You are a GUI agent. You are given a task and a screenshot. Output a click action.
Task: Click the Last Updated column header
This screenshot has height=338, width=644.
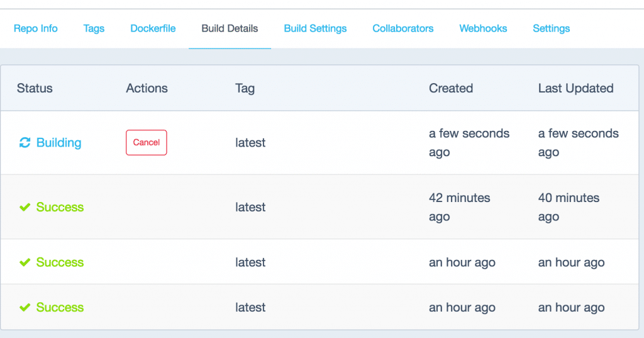[x=576, y=88]
